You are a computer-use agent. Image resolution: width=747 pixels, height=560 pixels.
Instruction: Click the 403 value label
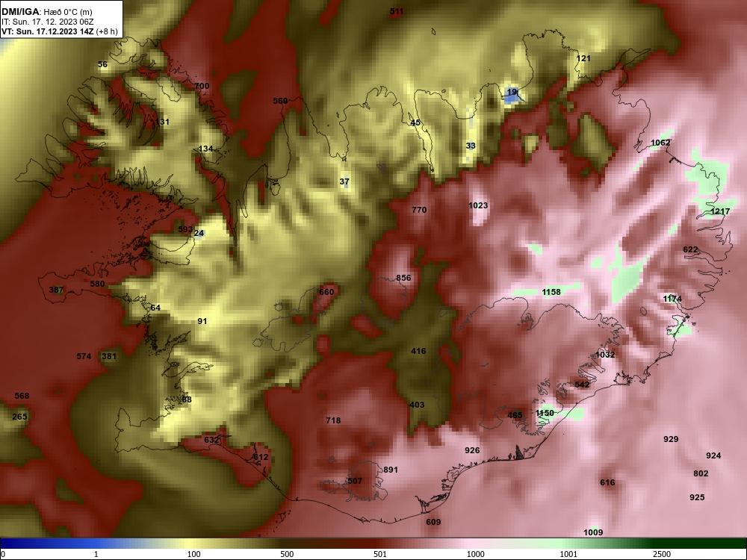point(417,405)
